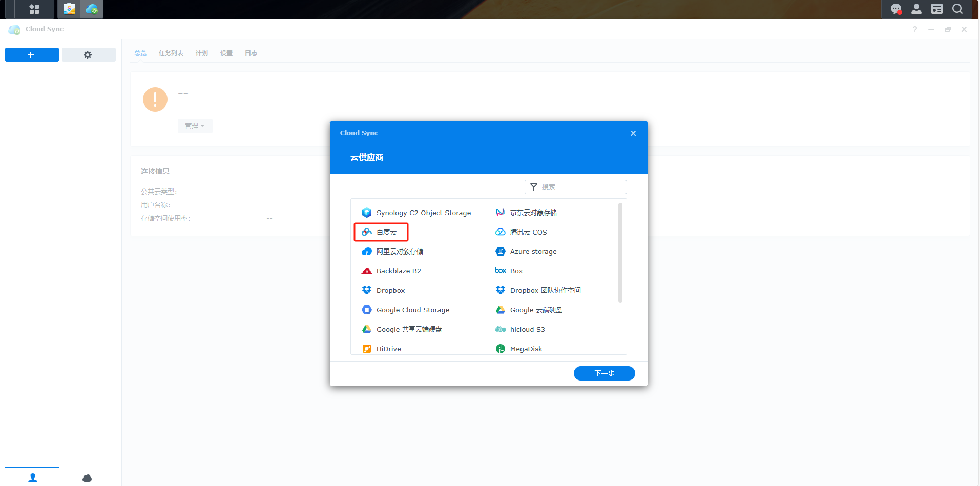Select the Cloud Sync taskbar icon
Image resolution: width=980 pixels, height=486 pixels.
click(92, 9)
